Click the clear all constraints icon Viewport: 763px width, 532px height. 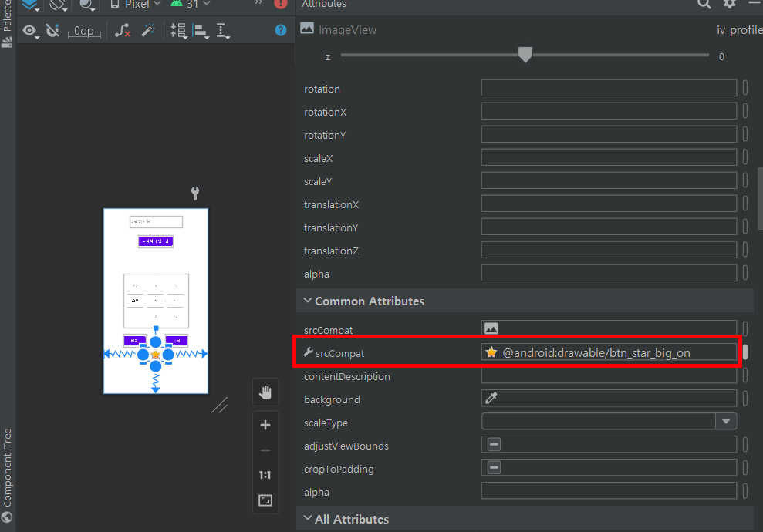122,31
